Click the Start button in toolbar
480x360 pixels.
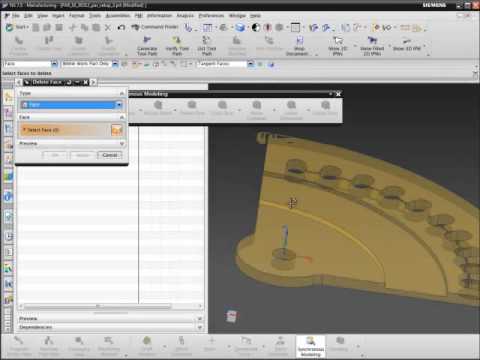coord(17,27)
